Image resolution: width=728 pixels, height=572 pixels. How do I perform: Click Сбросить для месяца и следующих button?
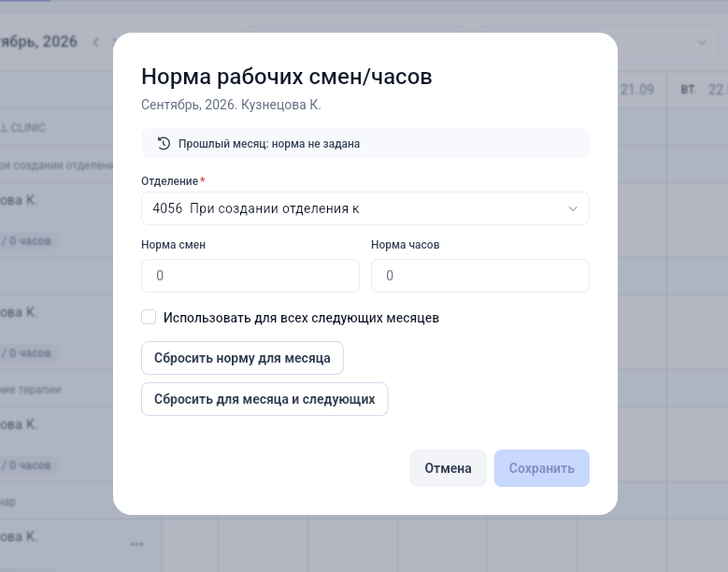point(264,399)
